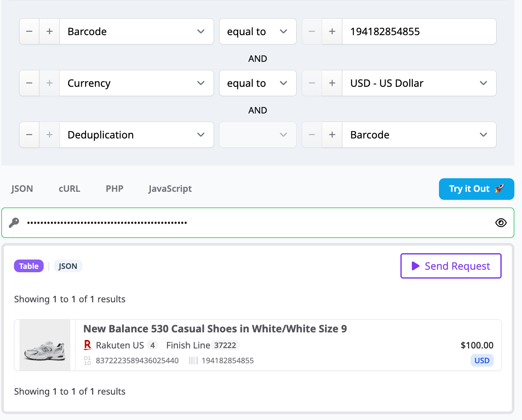Add another deduplication value with plus
Screen dimensions: 522x420
tap(332, 135)
